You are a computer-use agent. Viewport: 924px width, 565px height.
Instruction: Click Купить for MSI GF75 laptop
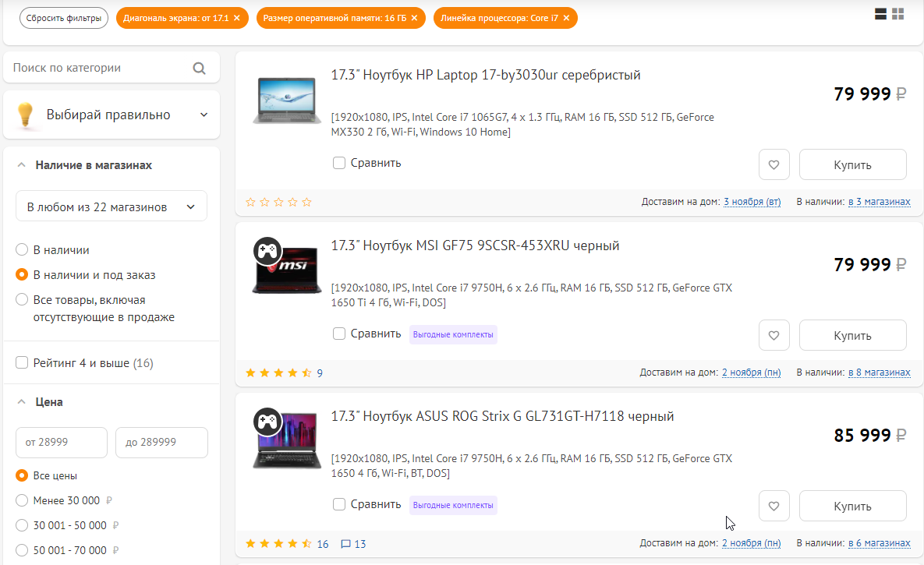pyautogui.click(x=853, y=335)
